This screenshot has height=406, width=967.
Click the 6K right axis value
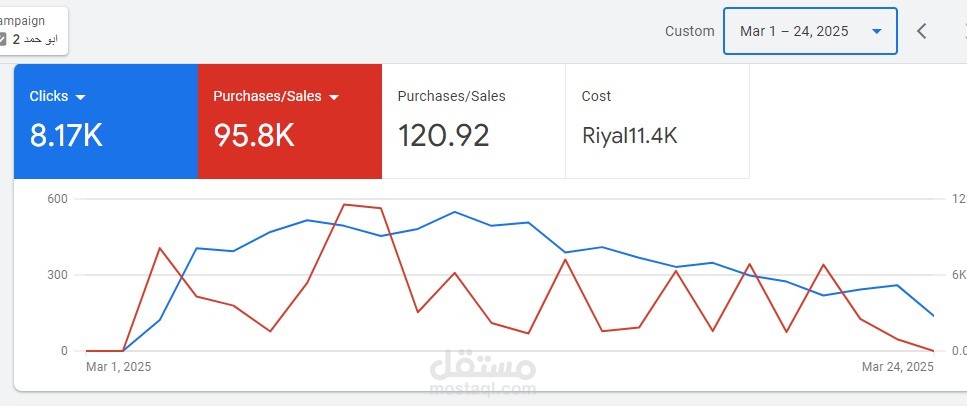click(959, 275)
